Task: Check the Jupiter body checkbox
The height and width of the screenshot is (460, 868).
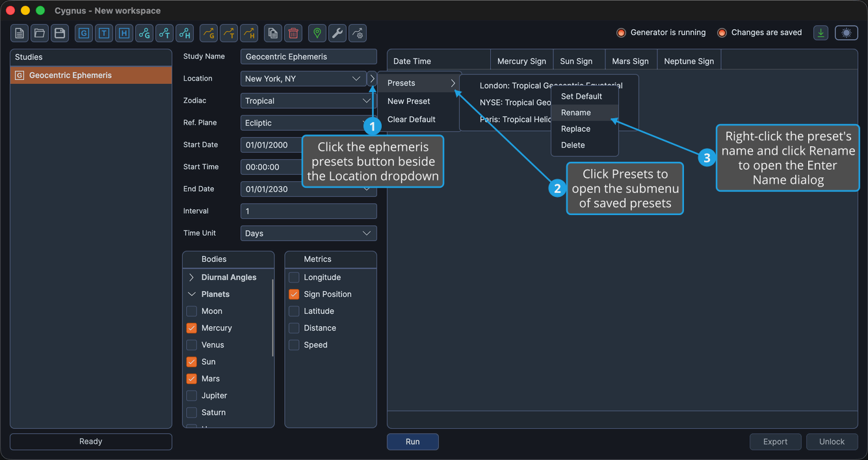Action: (x=192, y=396)
